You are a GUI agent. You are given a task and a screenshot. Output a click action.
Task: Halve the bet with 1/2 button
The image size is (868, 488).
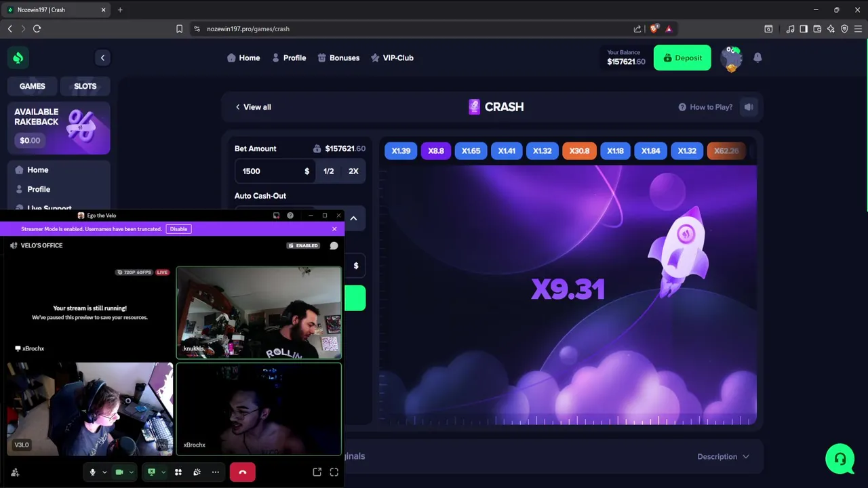(x=329, y=171)
